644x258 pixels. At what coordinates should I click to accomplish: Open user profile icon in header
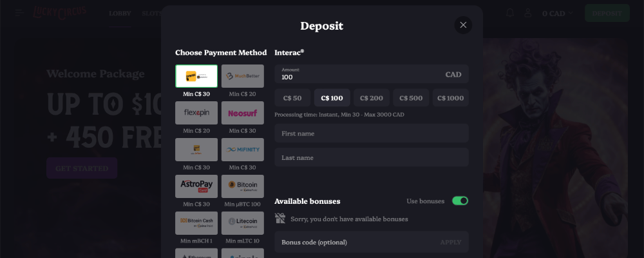(528, 13)
